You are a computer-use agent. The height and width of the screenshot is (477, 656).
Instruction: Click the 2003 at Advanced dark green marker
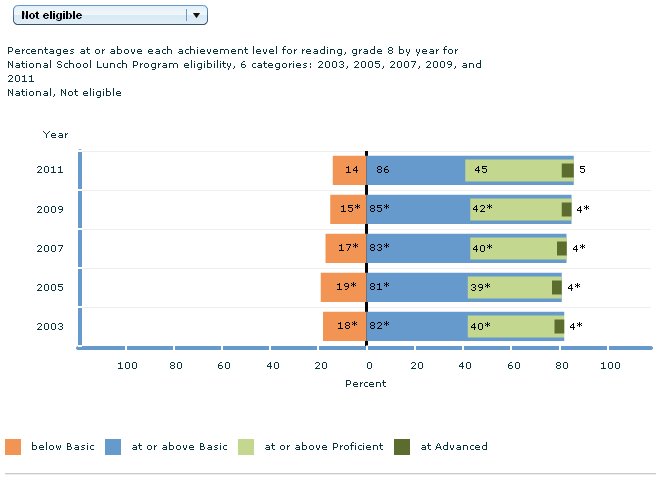click(559, 326)
